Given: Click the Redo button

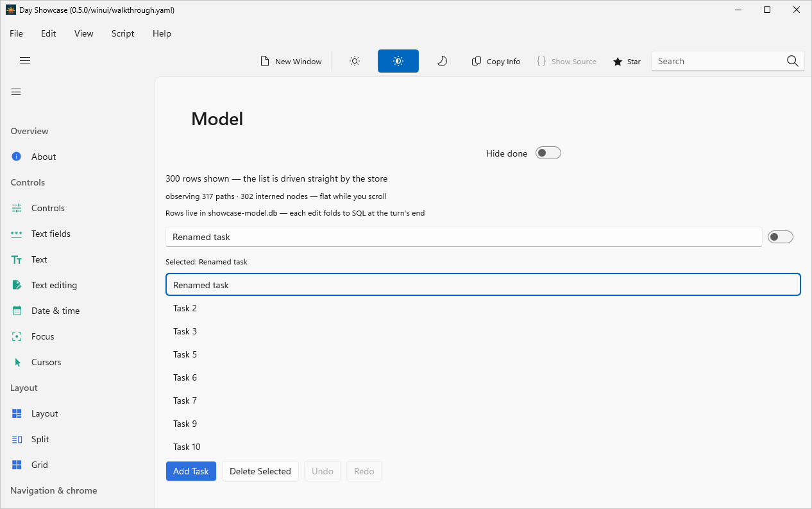Looking at the screenshot, I should click(364, 471).
